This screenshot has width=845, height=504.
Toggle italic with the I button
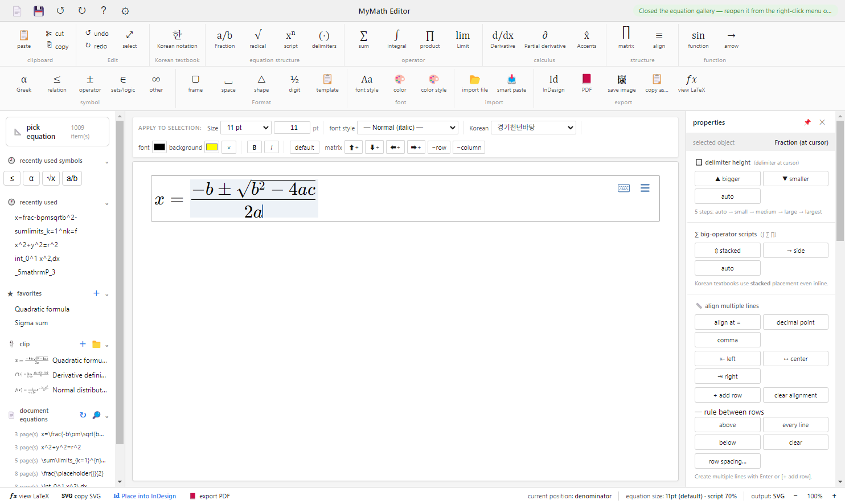(272, 147)
